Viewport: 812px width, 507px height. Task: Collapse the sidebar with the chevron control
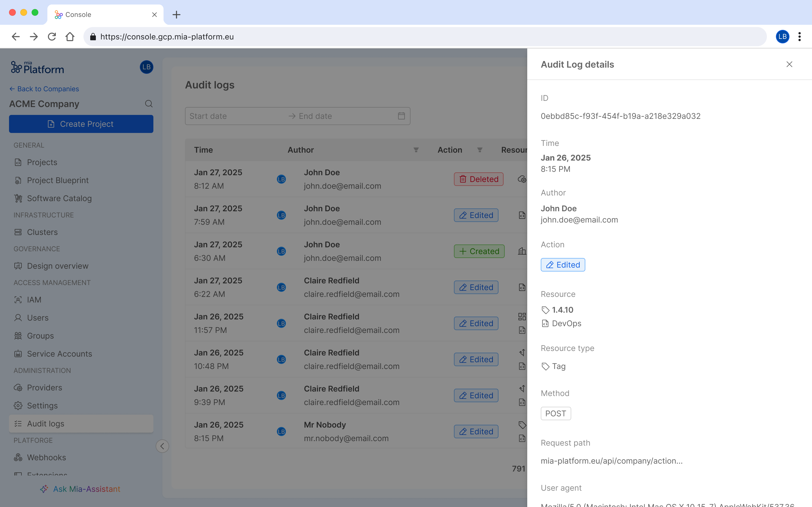point(162,446)
